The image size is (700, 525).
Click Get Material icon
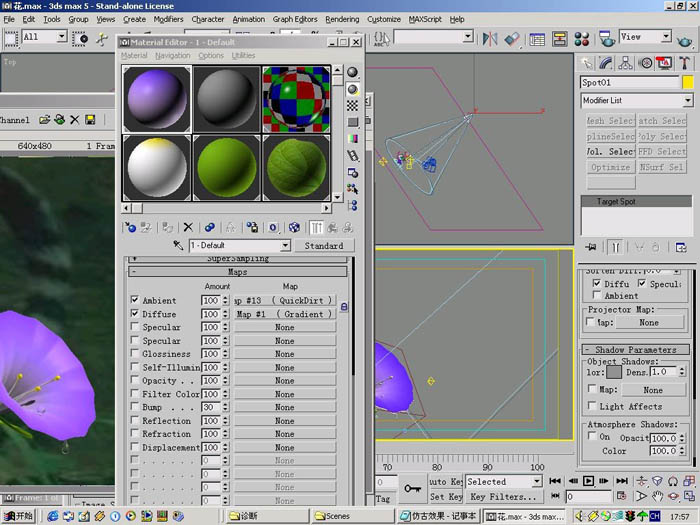pos(131,228)
